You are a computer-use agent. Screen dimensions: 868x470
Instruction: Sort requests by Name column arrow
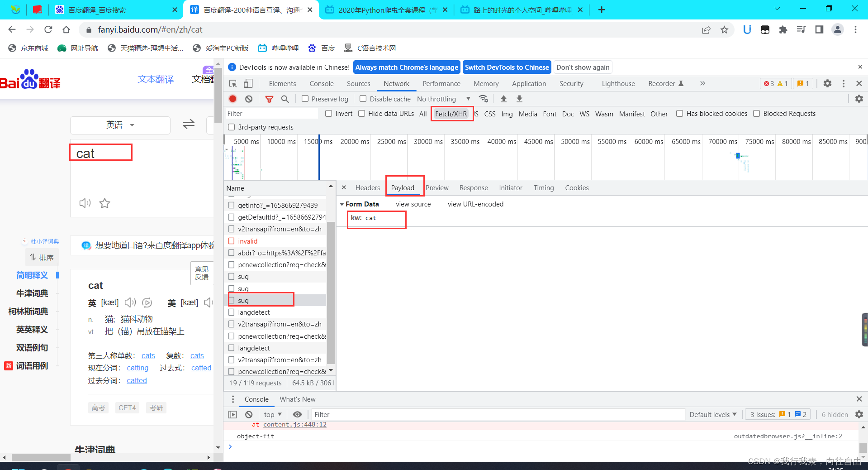click(x=331, y=186)
